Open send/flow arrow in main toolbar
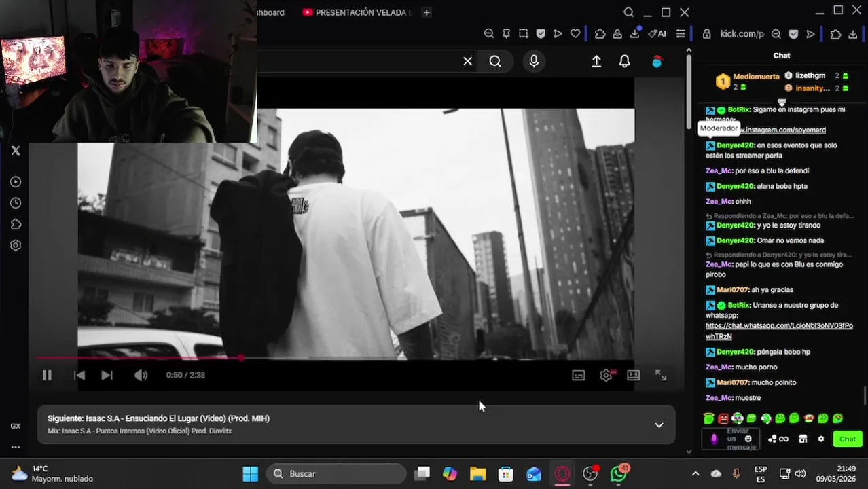868x489 pixels. point(558,34)
